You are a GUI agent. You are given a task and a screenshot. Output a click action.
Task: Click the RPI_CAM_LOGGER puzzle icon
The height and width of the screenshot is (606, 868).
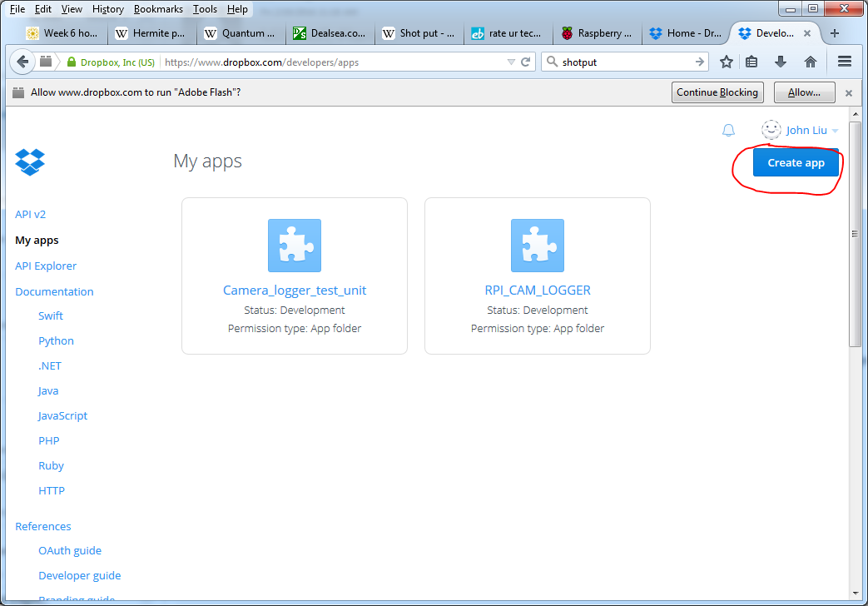coord(538,246)
